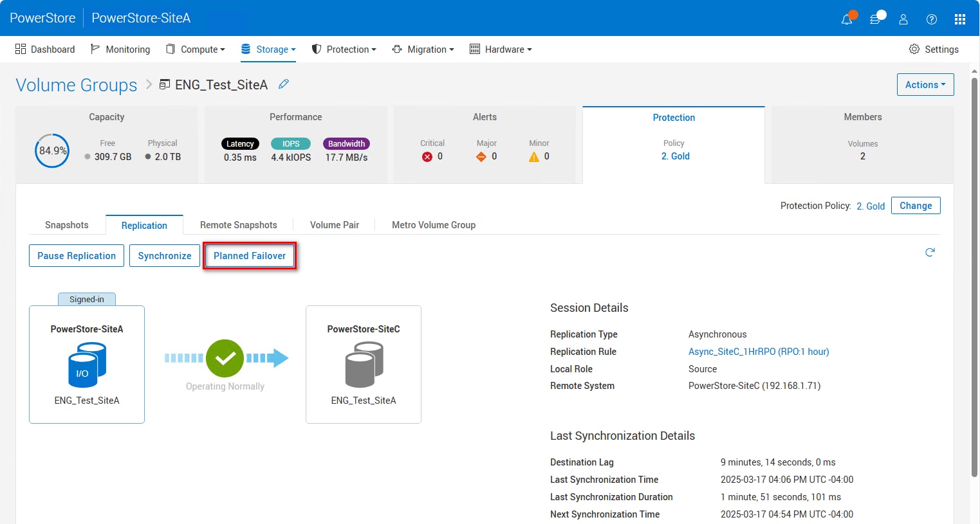Click Change protection policy button
Image resolution: width=980 pixels, height=524 pixels.
click(x=916, y=206)
